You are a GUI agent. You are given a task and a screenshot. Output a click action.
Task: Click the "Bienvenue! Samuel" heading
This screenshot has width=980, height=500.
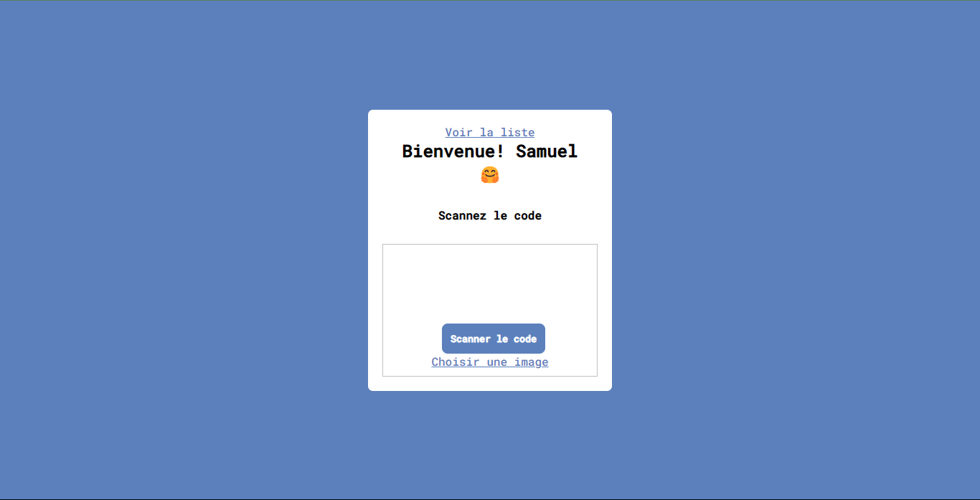(490, 151)
